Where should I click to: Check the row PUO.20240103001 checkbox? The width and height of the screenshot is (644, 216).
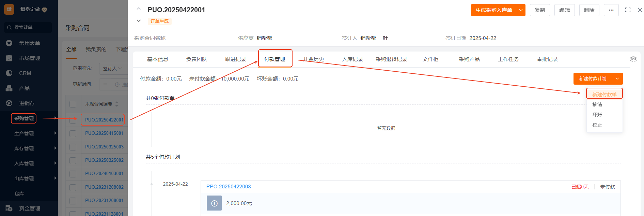click(73, 174)
